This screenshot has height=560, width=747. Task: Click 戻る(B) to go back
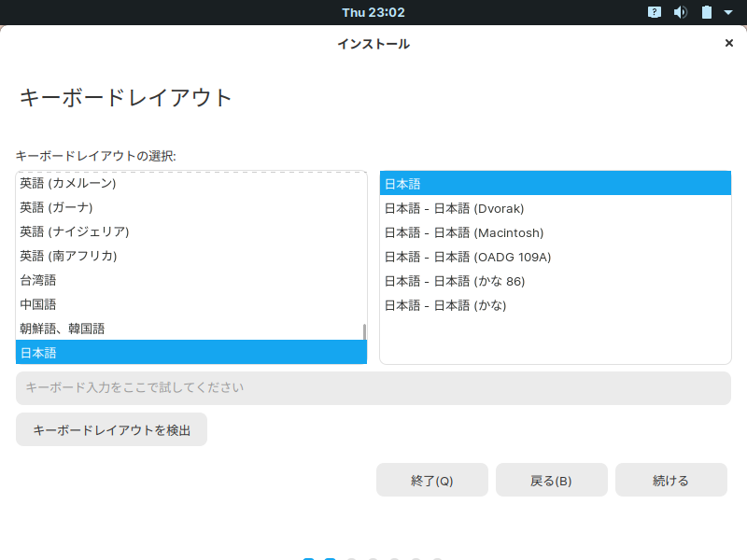tap(552, 480)
